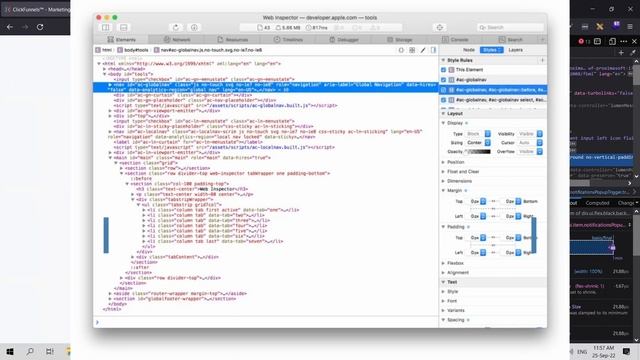Select the h3 Web Inspector element row

[191, 189]
